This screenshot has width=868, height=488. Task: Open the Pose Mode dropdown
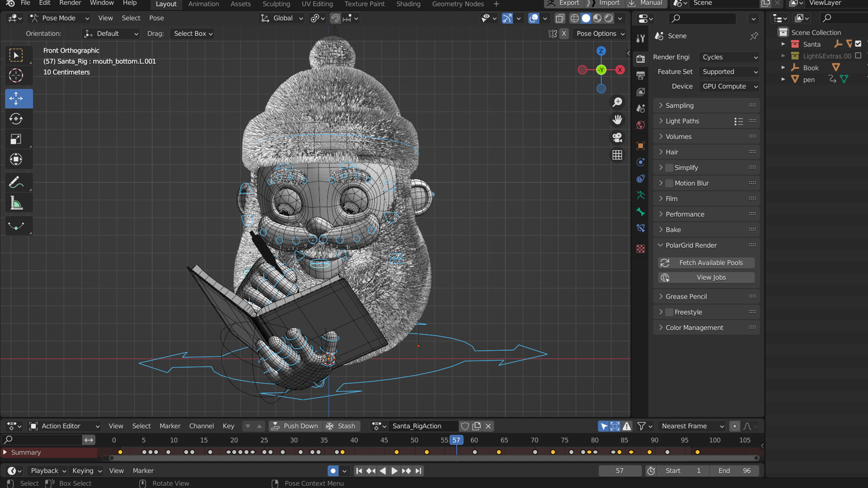click(x=59, y=18)
